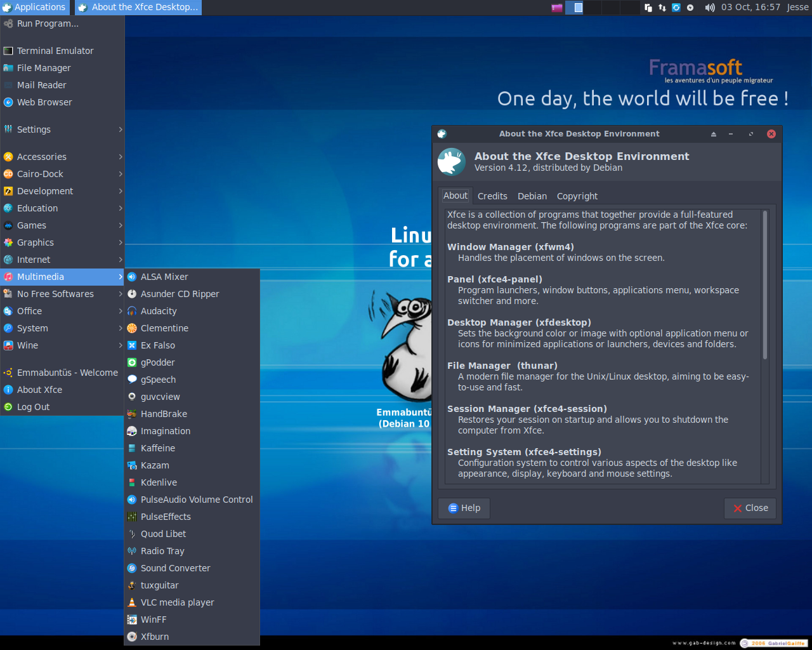
Task: Switch to the Debian tab
Action: (x=532, y=196)
